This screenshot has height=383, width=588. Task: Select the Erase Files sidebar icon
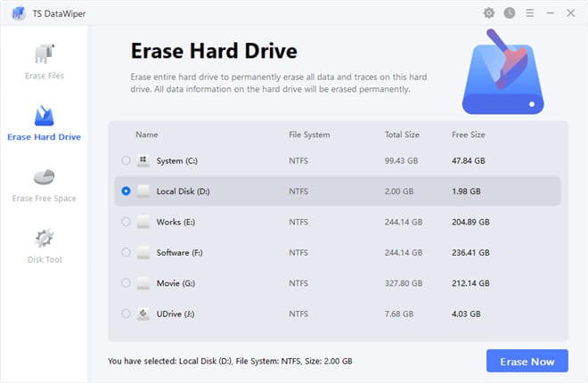[x=44, y=54]
